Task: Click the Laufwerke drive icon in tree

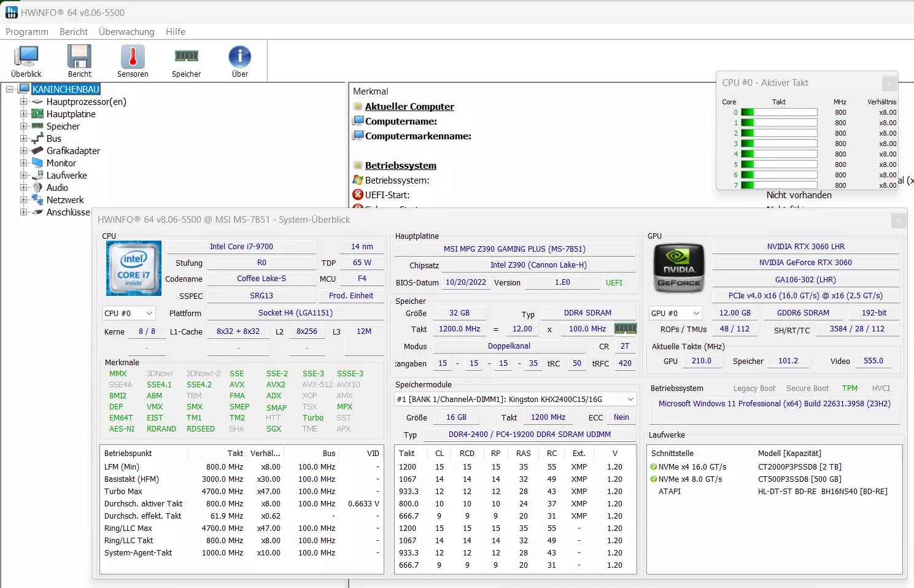Action: click(x=37, y=175)
